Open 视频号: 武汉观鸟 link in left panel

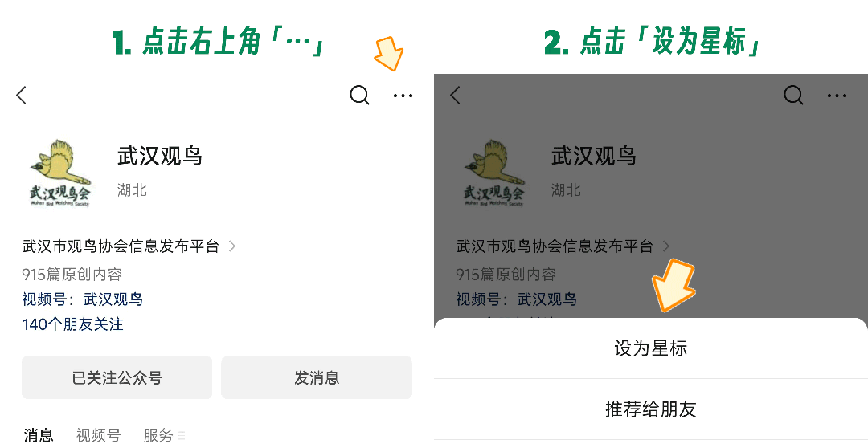coord(83,299)
